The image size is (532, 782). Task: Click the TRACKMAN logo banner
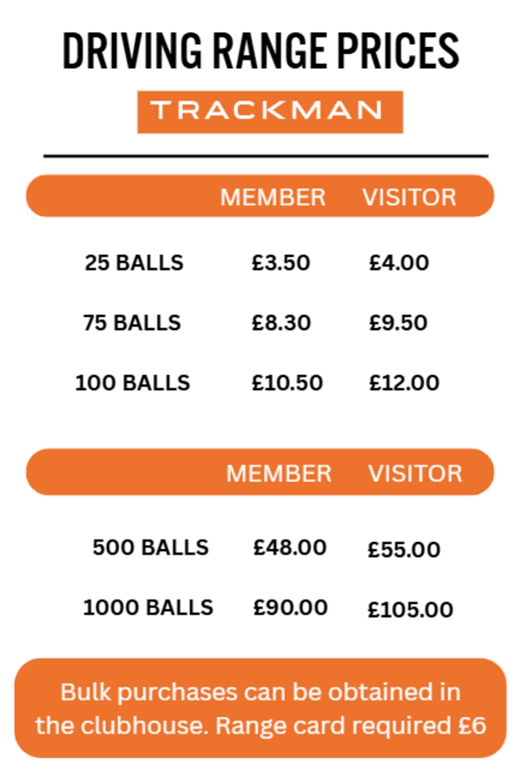tap(269, 112)
